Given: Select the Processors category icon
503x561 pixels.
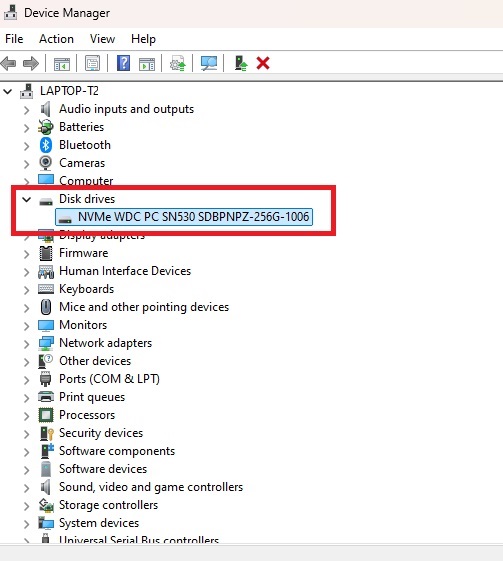Looking at the screenshot, I should click(46, 415).
